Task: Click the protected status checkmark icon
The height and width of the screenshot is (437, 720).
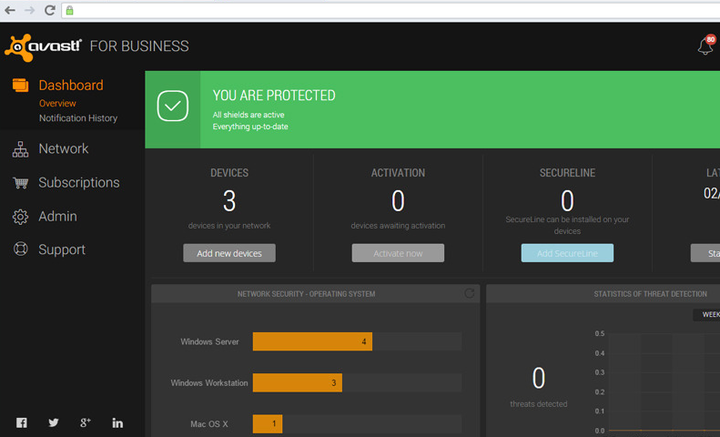Action: [173, 106]
